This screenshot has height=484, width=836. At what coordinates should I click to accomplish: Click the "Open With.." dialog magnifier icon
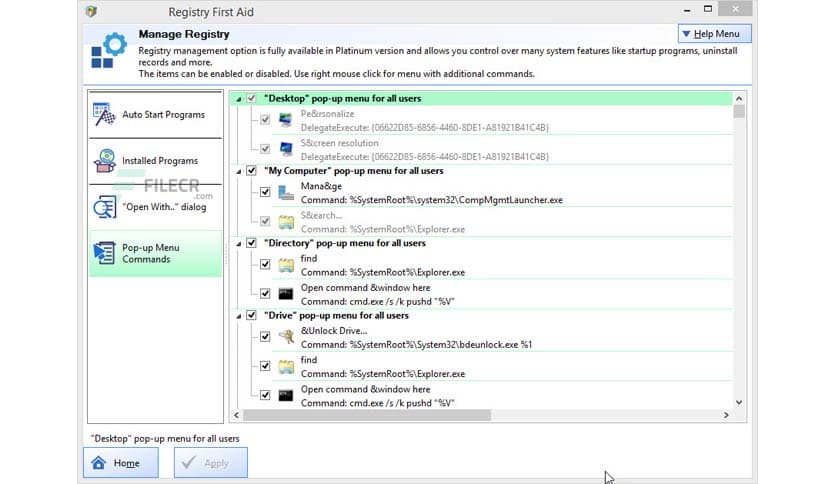104,207
